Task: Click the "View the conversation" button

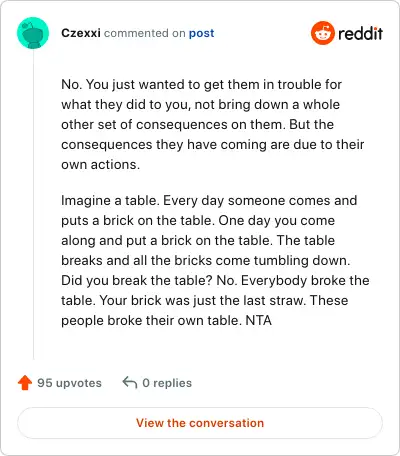Action: tap(200, 423)
